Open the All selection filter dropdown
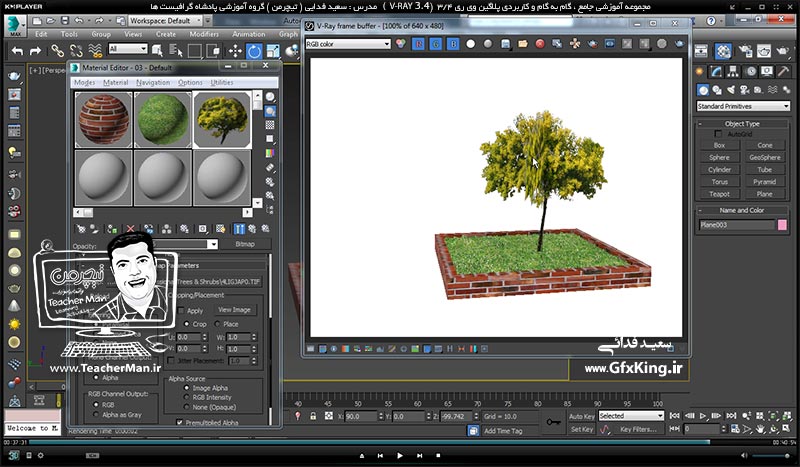The height and width of the screenshot is (467, 800). pos(128,48)
